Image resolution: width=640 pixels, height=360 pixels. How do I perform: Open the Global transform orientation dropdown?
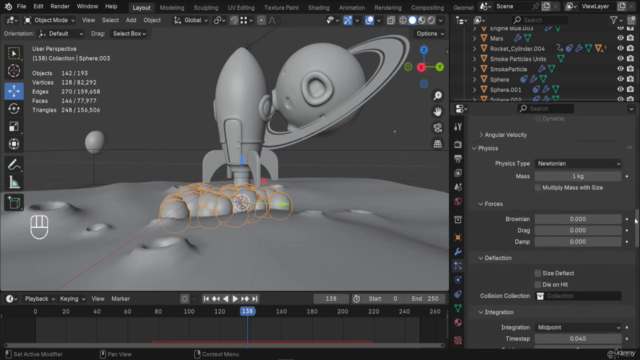pos(191,20)
